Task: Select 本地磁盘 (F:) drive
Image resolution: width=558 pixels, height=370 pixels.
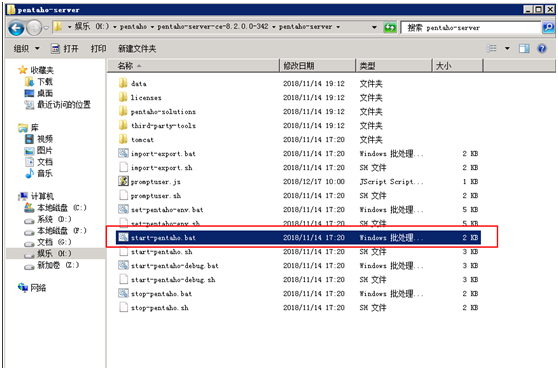Action: pos(55,231)
